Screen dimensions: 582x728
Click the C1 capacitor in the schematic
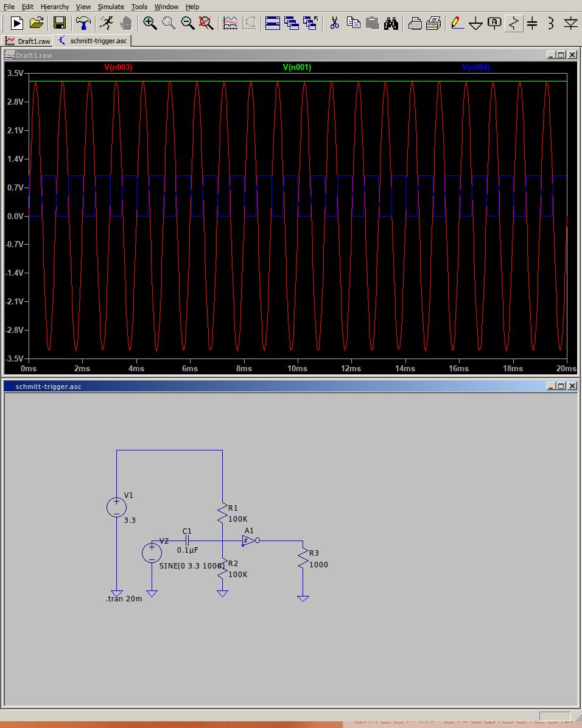(x=187, y=541)
